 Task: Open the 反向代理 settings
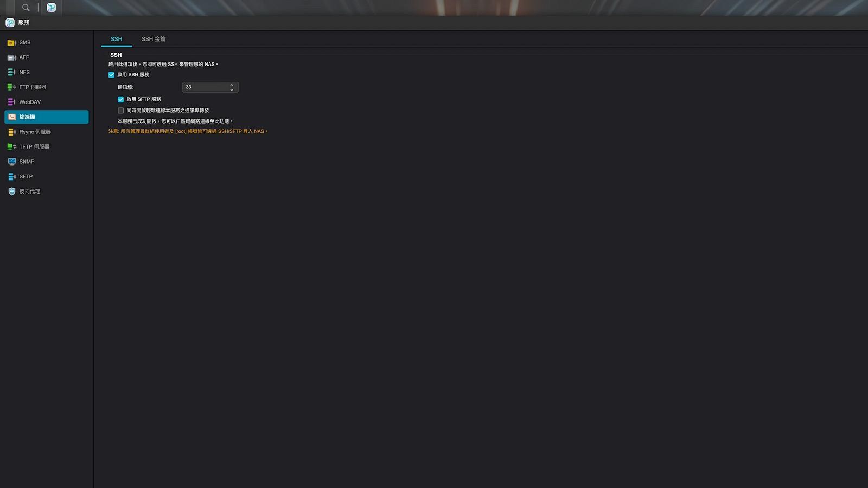46,191
